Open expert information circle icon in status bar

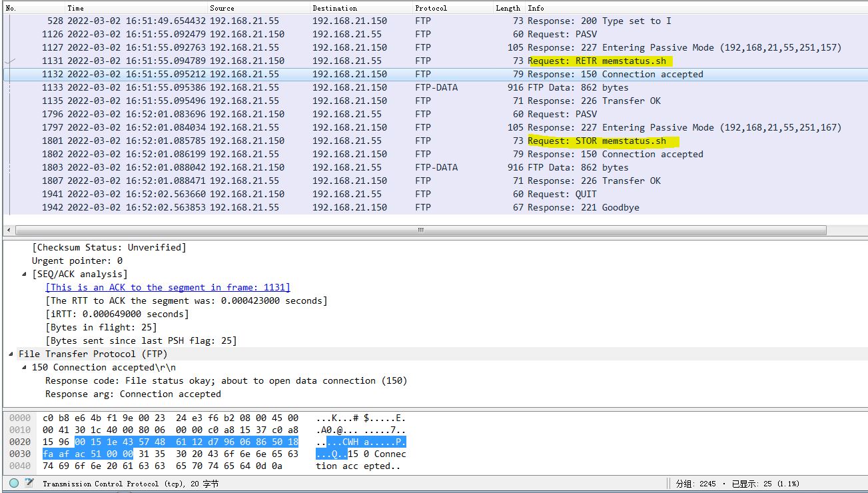[x=14, y=484]
